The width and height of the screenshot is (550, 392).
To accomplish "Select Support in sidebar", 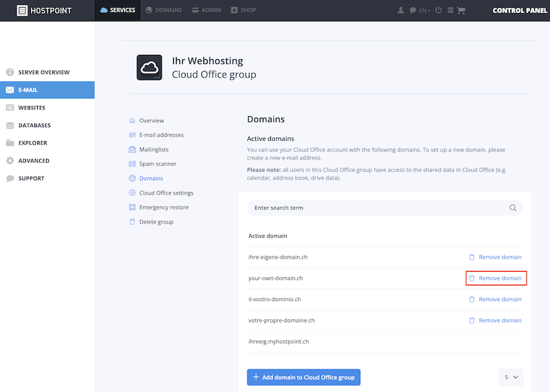I will 47,178.
